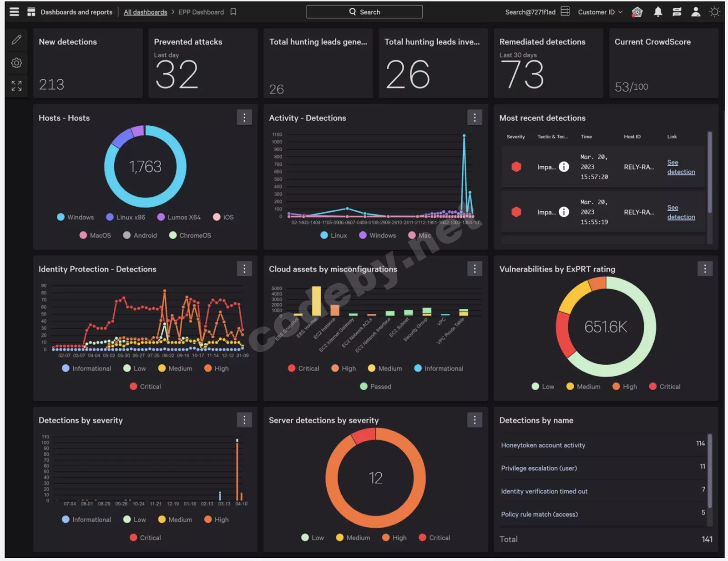
Task: Expand the Customer ID dropdown
Action: tap(600, 12)
